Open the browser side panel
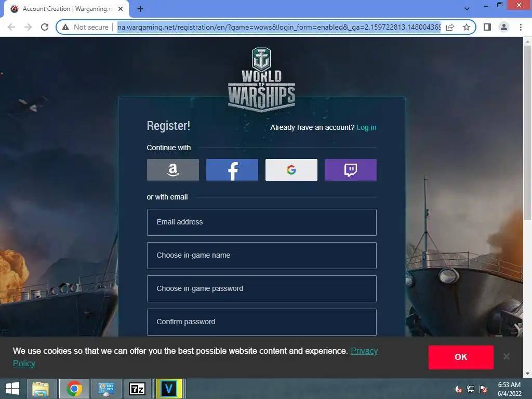Image resolution: width=532 pixels, height=399 pixels. pos(487,27)
